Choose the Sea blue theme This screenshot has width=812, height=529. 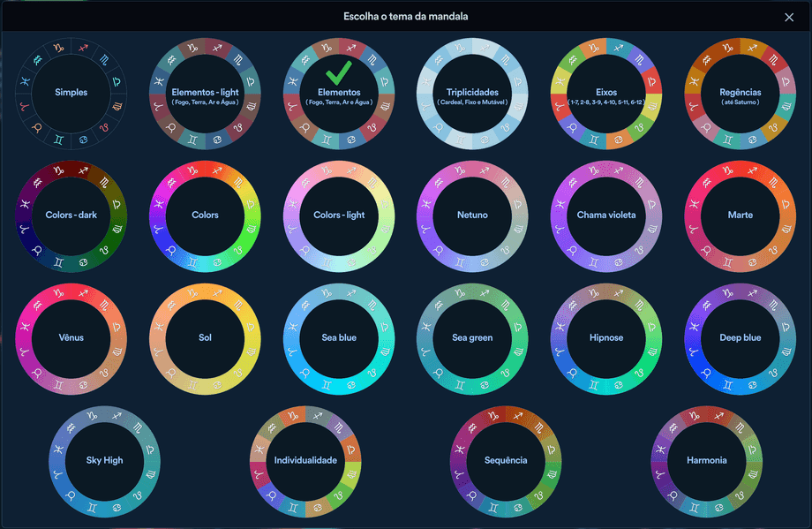[x=339, y=339]
